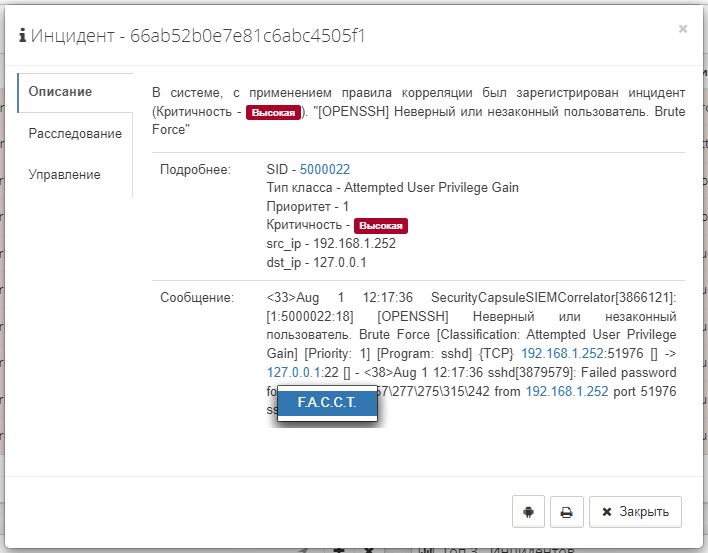Click the Высокая badge in the Критичность row
The height and width of the screenshot is (553, 708).
[381, 226]
